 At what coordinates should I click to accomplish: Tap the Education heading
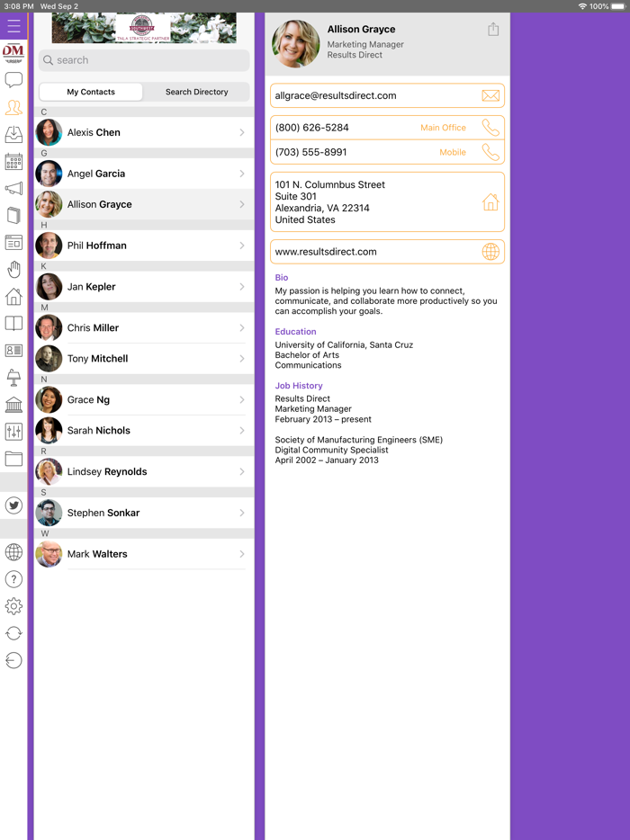coord(295,332)
